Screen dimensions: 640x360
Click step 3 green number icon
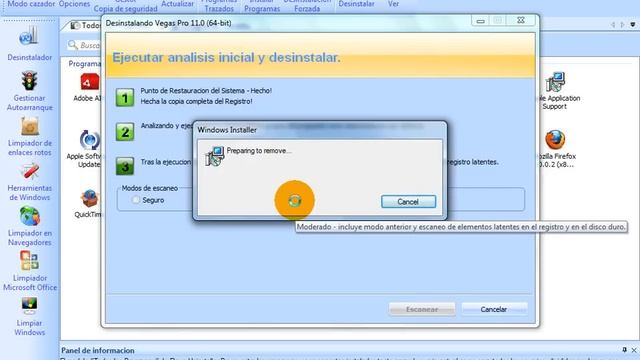(124, 166)
